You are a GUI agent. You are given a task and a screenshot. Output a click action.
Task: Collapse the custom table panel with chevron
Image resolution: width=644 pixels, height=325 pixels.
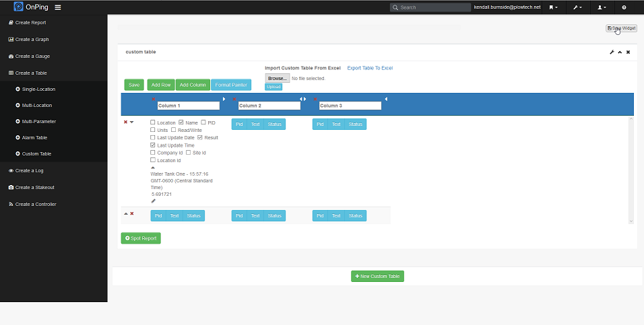pos(620,52)
